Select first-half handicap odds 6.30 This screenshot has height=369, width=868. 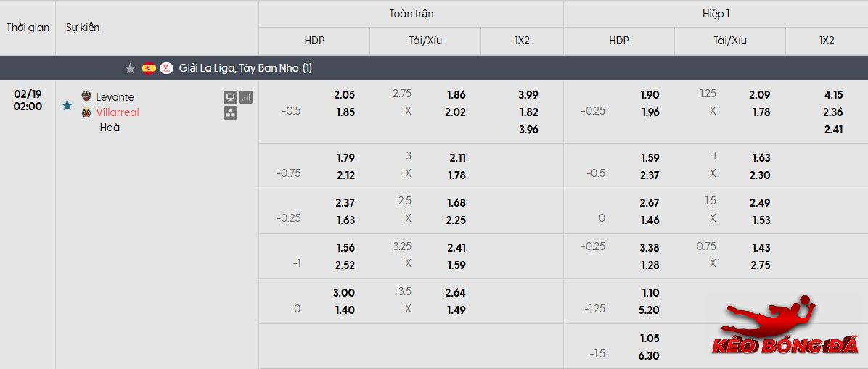point(649,356)
